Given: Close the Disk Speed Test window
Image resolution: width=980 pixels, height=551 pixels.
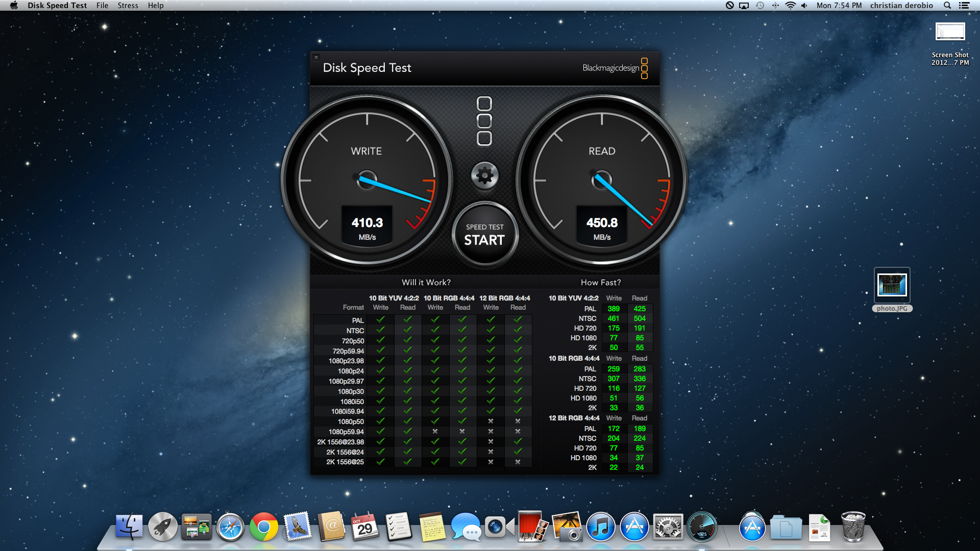Looking at the screenshot, I should pyautogui.click(x=316, y=57).
